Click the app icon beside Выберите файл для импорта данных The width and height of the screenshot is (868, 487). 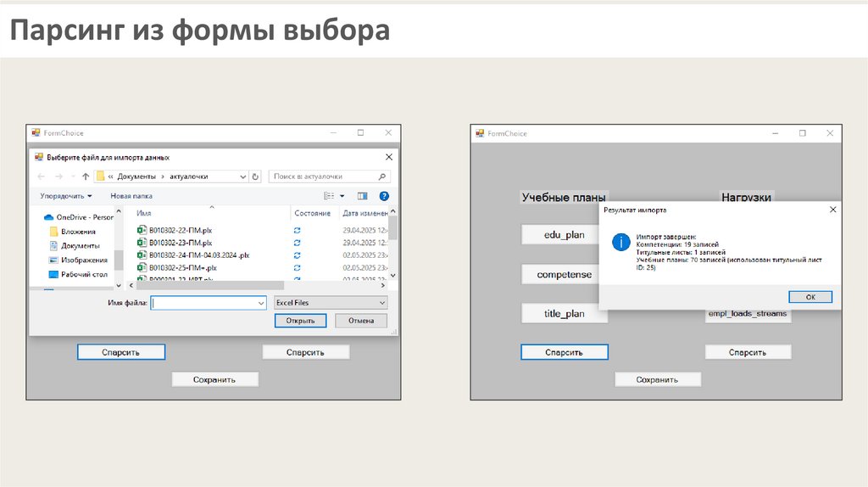pyautogui.click(x=39, y=157)
